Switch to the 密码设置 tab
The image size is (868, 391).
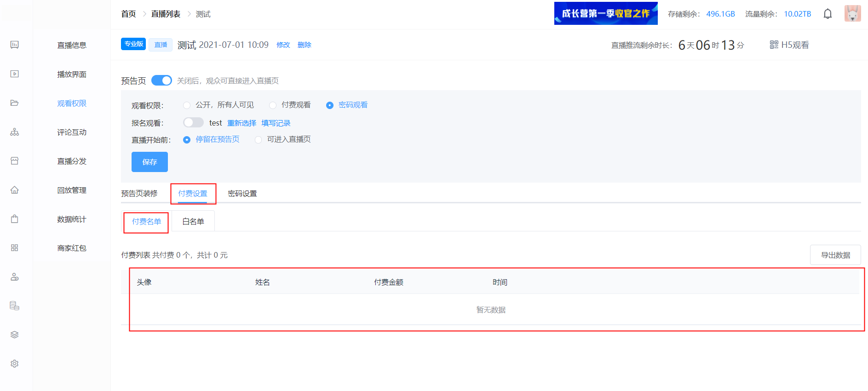tap(242, 194)
